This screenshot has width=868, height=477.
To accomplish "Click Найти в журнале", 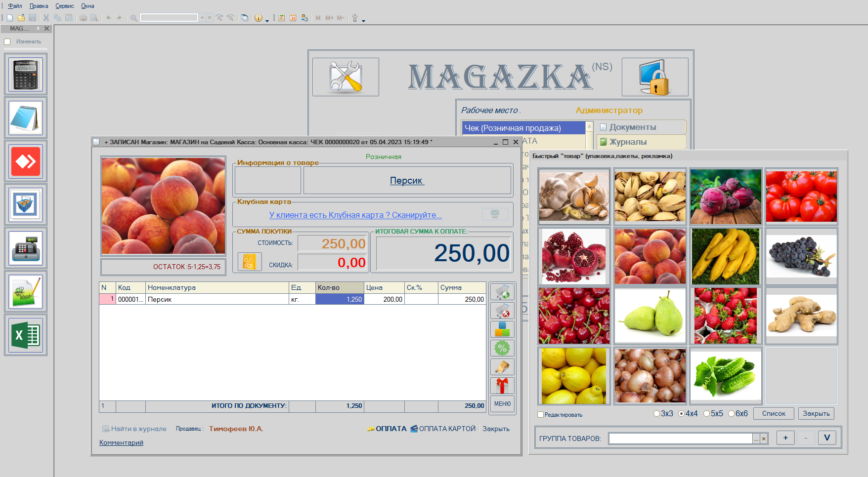I will (x=134, y=429).
